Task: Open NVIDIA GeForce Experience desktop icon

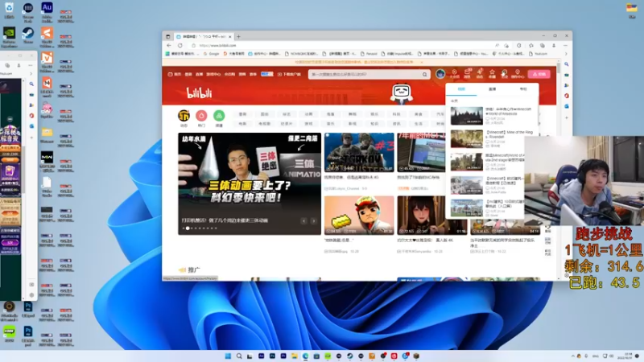Action: tap(9, 37)
